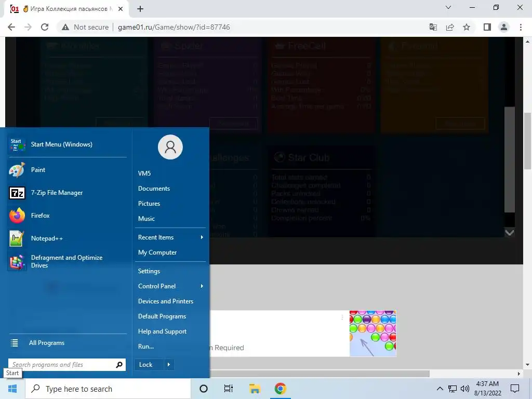The width and height of the screenshot is (532, 399).
Task: Click the Not secure warning icon
Action: [65, 27]
